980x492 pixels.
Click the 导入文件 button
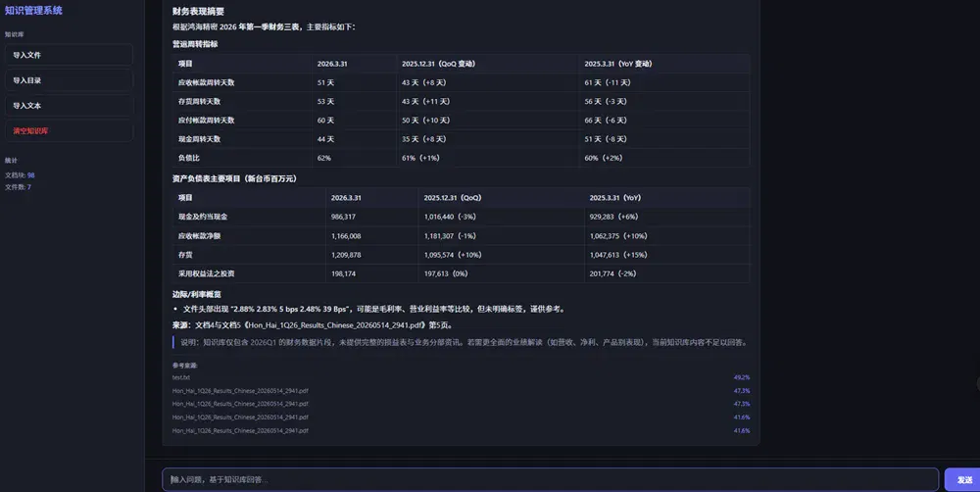tap(69, 55)
